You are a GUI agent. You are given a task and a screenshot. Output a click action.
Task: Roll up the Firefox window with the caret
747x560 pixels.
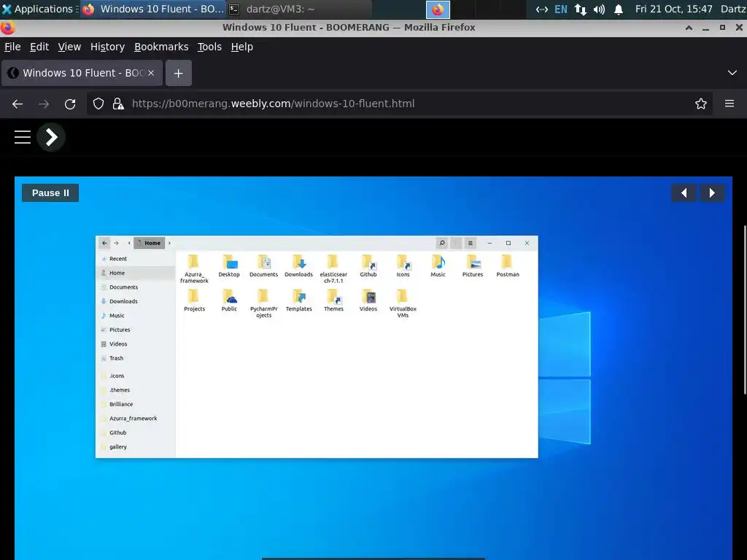[689, 28]
